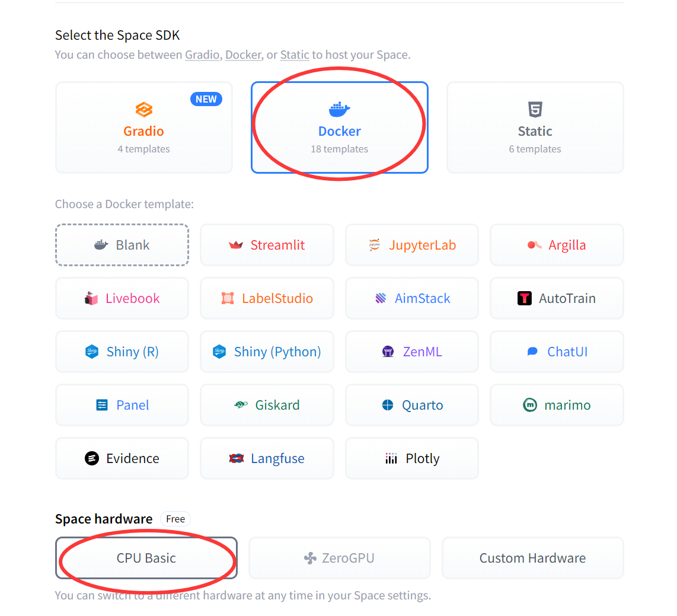Choose the JupyterLab template

(x=412, y=245)
